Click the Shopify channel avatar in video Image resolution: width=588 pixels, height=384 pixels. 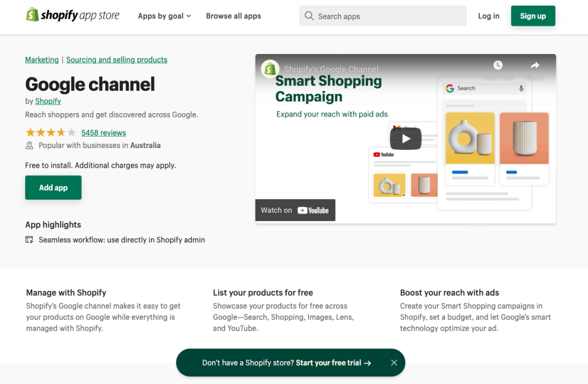tap(270, 69)
